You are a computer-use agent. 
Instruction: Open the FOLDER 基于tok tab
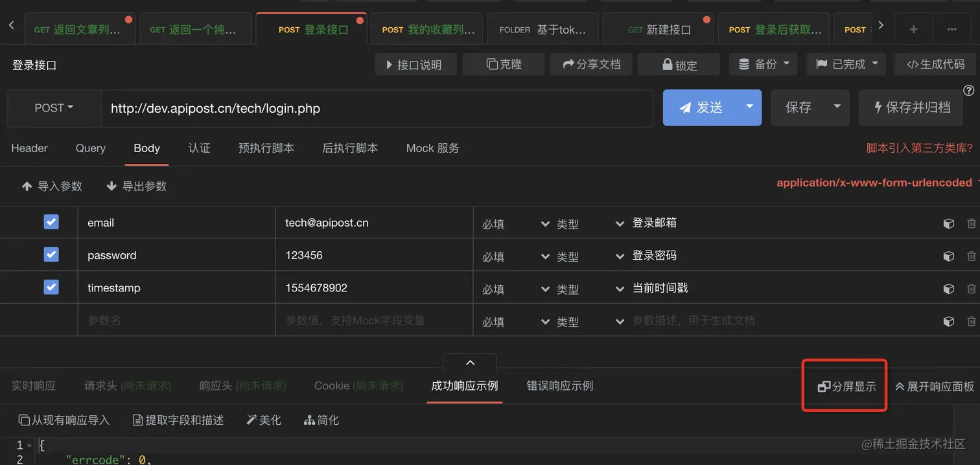coord(543,30)
